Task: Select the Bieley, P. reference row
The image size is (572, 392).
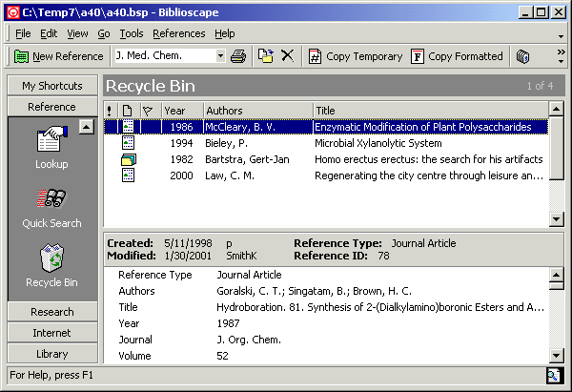Action: tap(326, 143)
